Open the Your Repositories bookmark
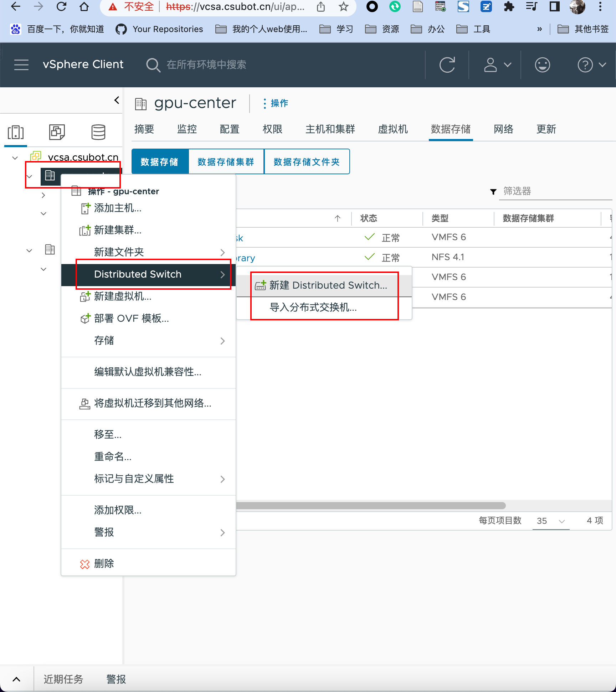This screenshot has height=692, width=616. (159, 29)
